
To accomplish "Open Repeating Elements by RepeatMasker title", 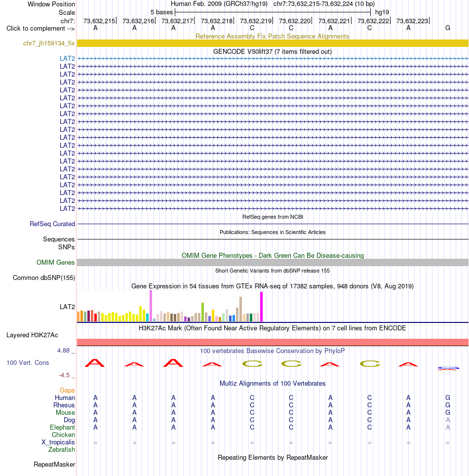I will tap(273, 457).
